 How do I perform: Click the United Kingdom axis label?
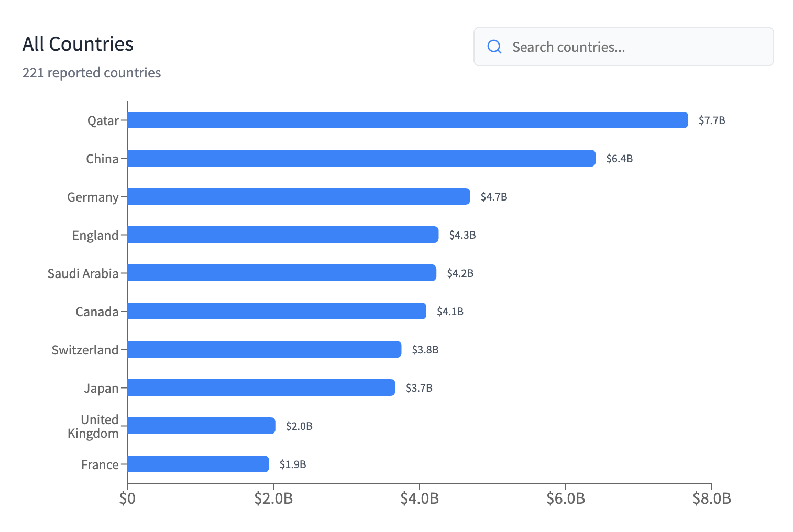93,426
